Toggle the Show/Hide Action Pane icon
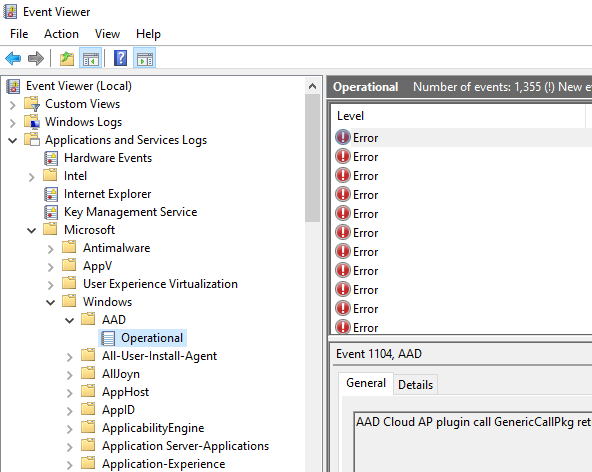 pyautogui.click(x=145, y=59)
